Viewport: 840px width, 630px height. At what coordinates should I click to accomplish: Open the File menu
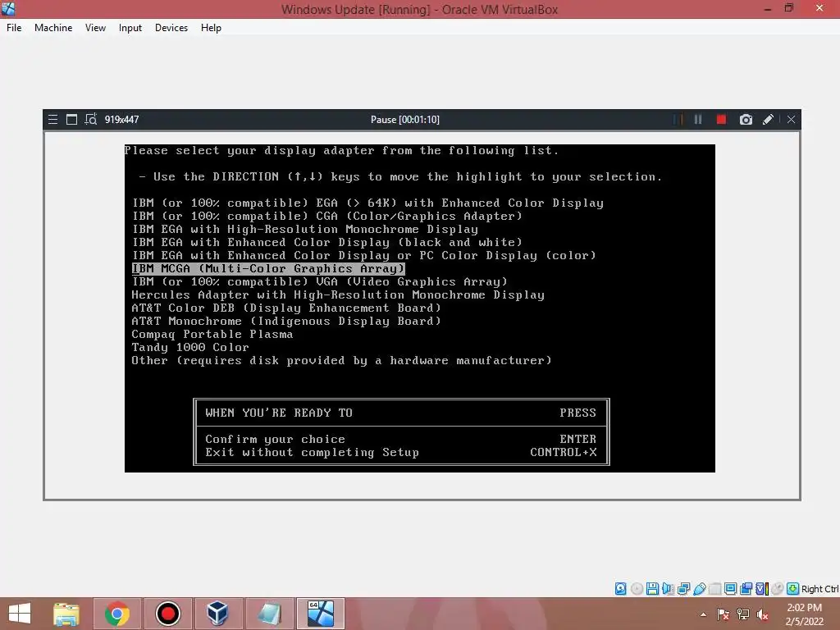click(14, 28)
